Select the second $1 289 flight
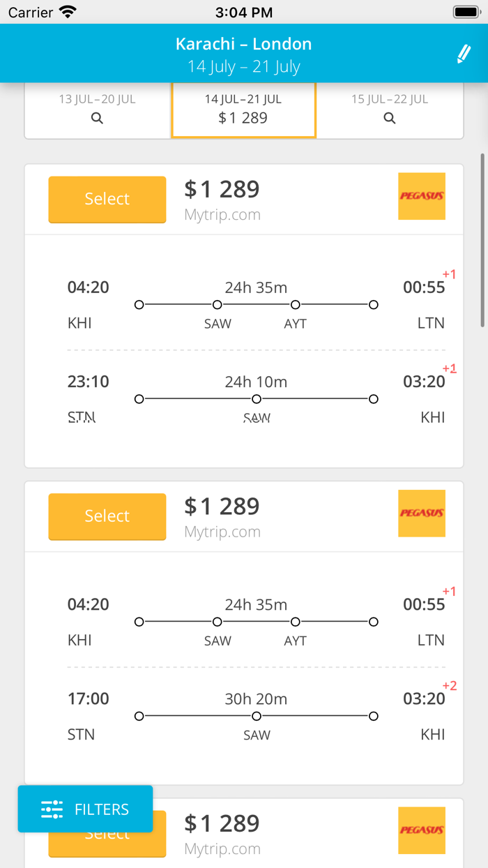The image size is (488, 868). point(107,516)
